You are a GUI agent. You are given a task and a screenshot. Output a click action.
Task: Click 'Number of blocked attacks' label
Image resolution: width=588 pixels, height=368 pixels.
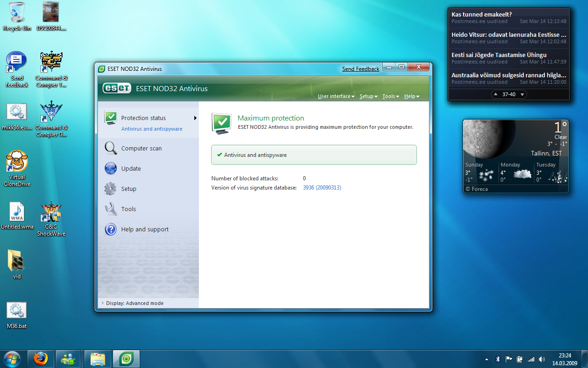(x=245, y=178)
